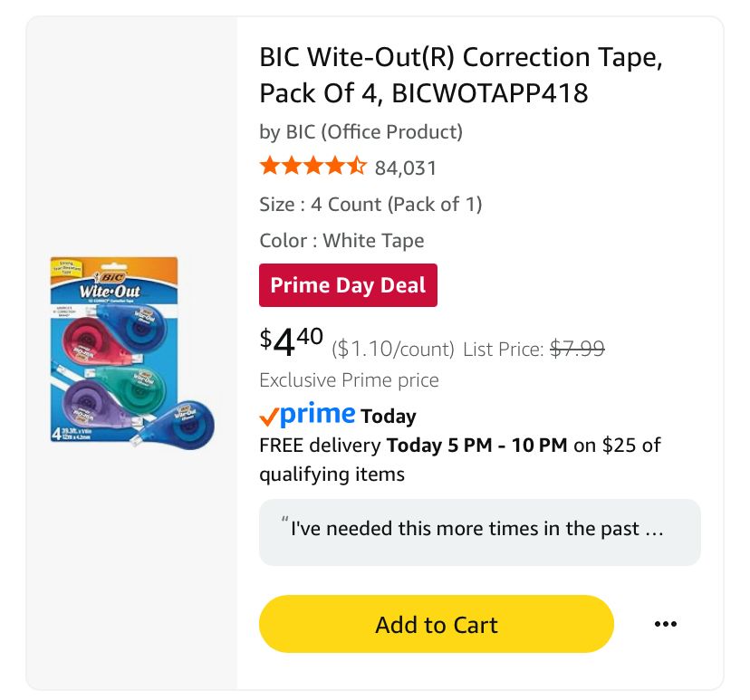750x700 pixels.
Task: Add the correction tape to cart
Action: coord(436,624)
